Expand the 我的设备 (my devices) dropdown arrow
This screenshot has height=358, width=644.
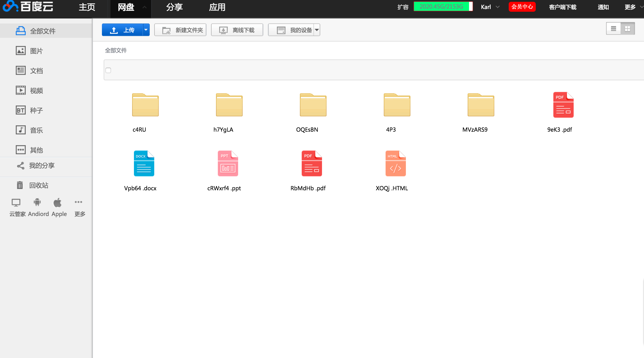[x=317, y=30]
